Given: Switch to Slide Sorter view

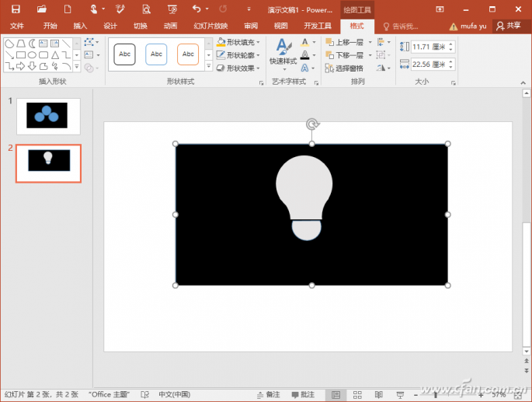Looking at the screenshot, I should coord(357,394).
